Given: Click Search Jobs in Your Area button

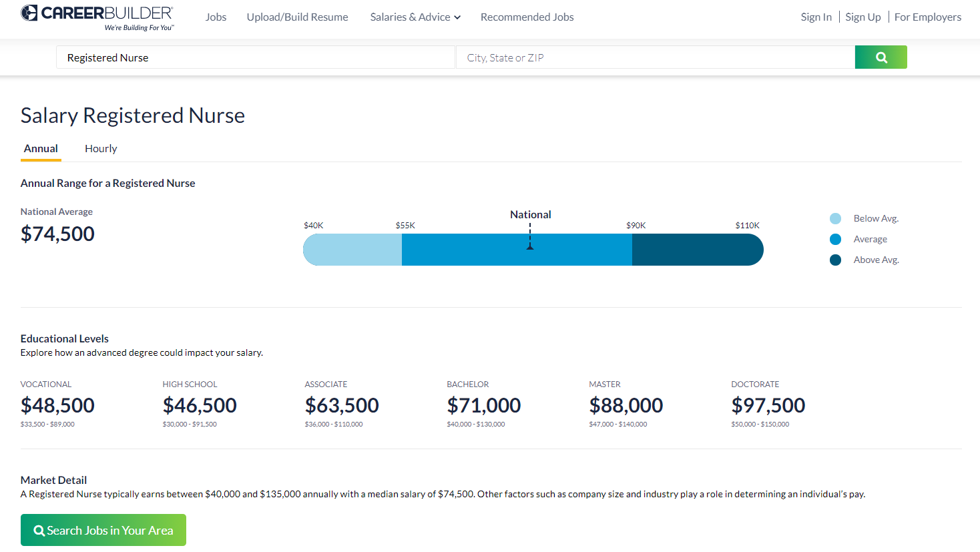Looking at the screenshot, I should click(x=103, y=530).
